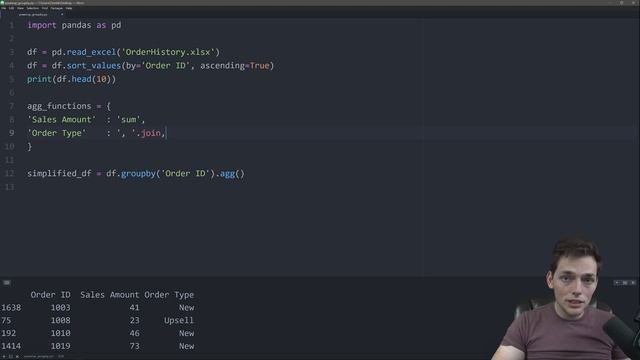This screenshot has height=360, width=640.
Task: Click 'print' on line 5
Action: pyautogui.click(x=39, y=79)
